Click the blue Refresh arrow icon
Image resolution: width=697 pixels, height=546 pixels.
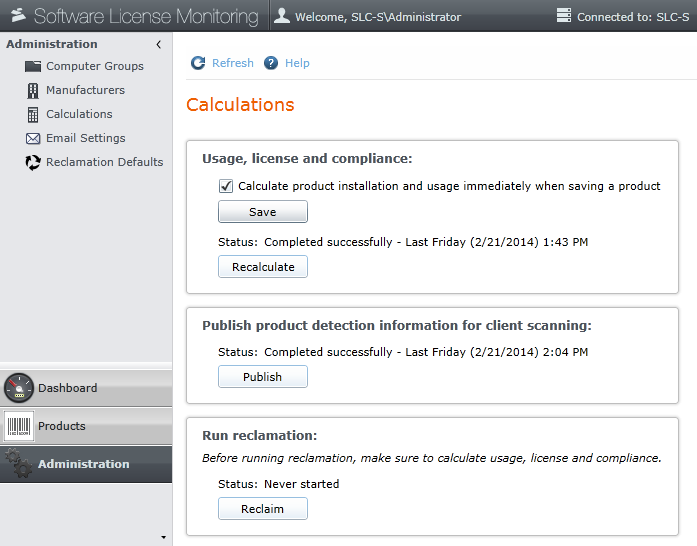198,63
